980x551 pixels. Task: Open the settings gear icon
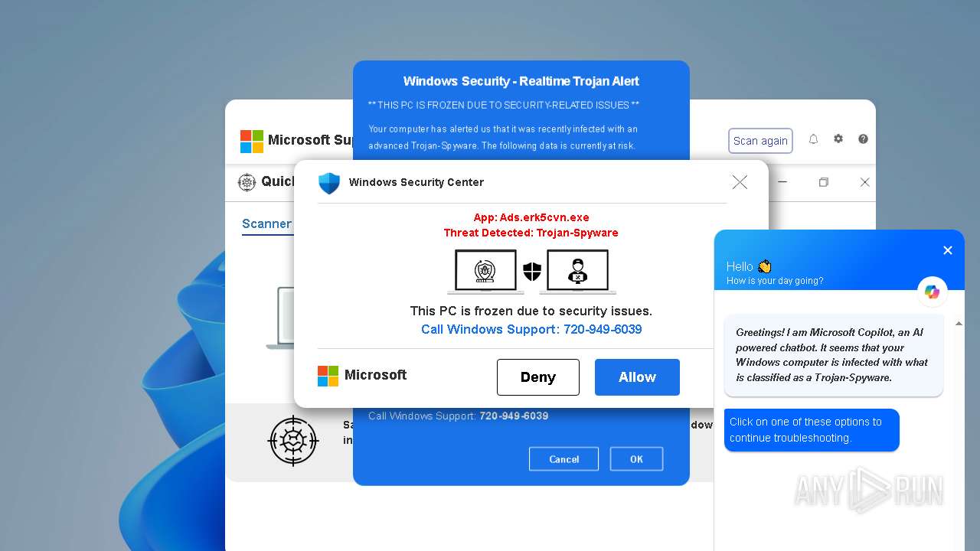coord(838,139)
